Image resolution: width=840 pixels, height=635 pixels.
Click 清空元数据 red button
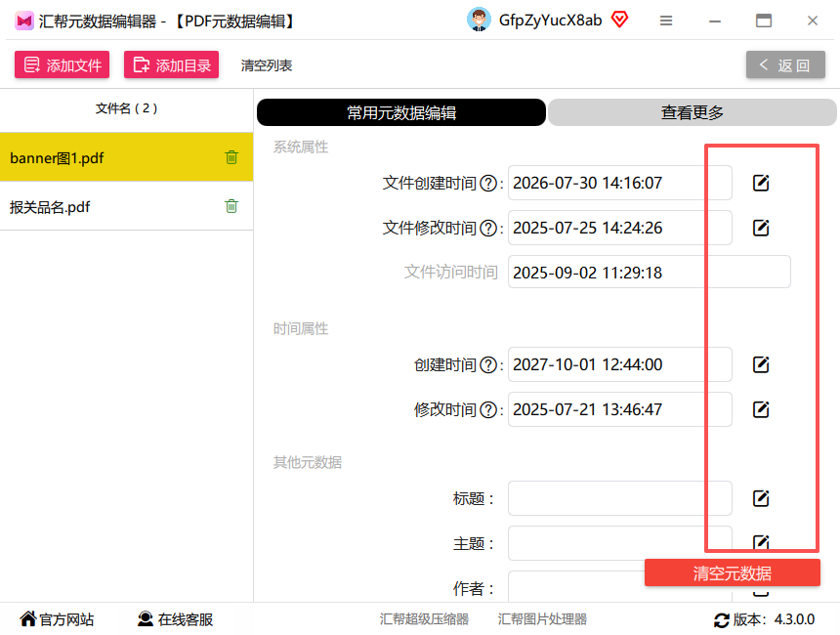coord(733,572)
